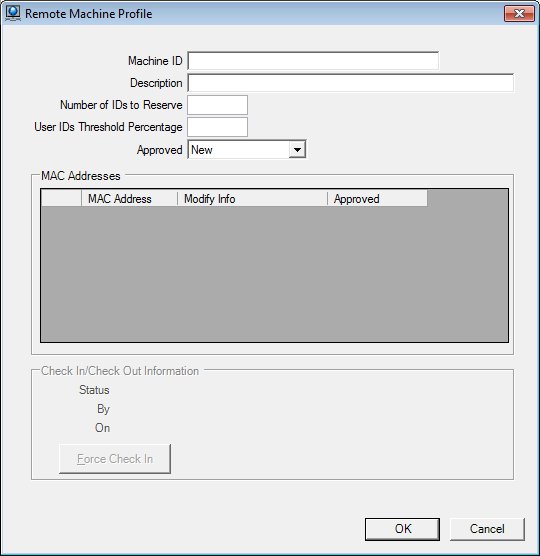Screen dimensions: 540x556
Task: Click the Modify Info column header
Action: (x=252, y=199)
